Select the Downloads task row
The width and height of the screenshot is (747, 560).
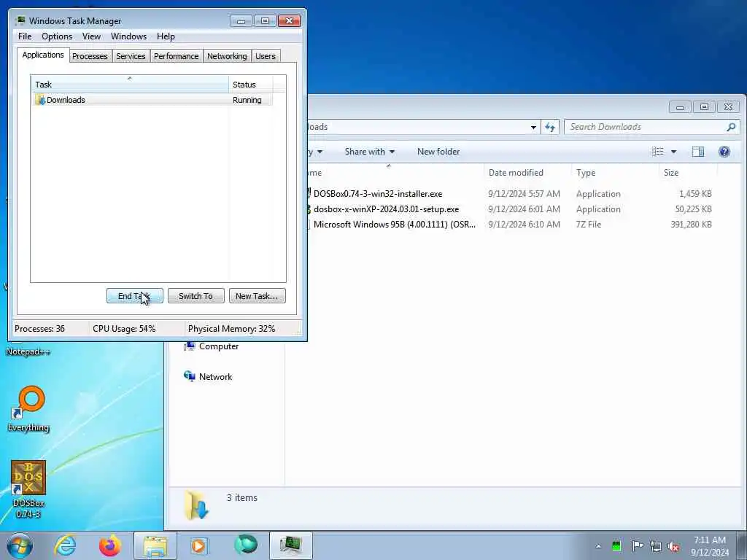click(x=152, y=100)
